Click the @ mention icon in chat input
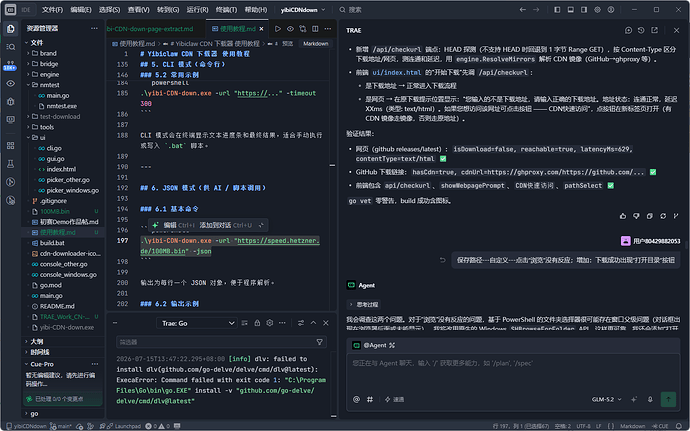The width and height of the screenshot is (690, 431). [356, 399]
